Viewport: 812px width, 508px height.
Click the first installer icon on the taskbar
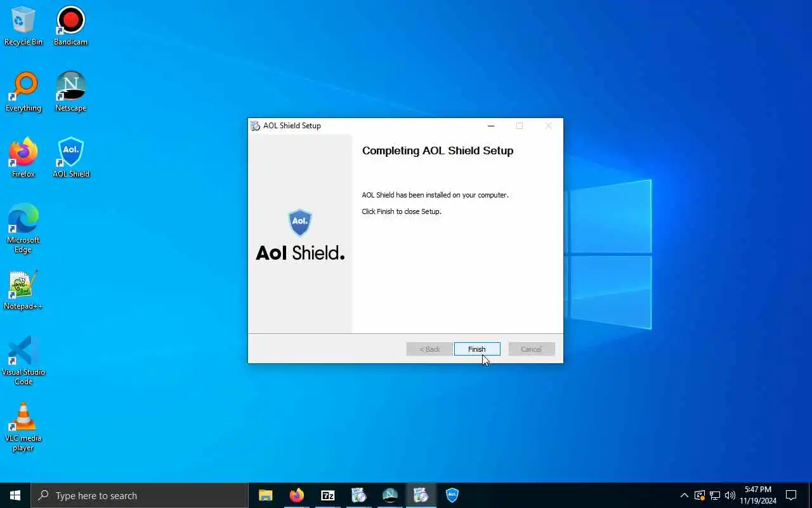click(x=359, y=495)
